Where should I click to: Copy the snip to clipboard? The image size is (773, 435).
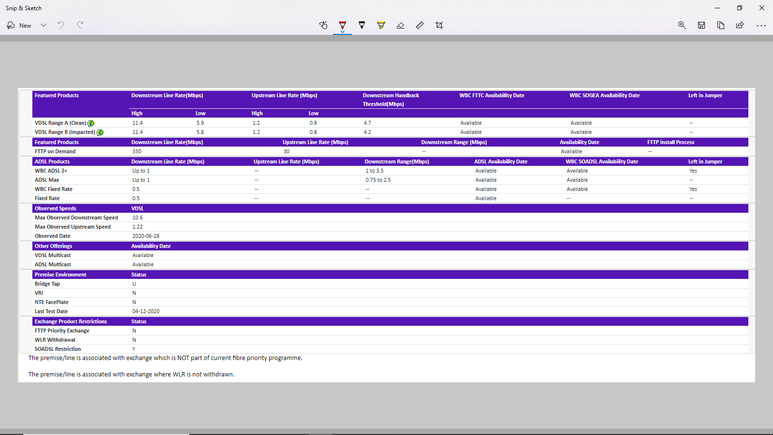[x=721, y=25]
